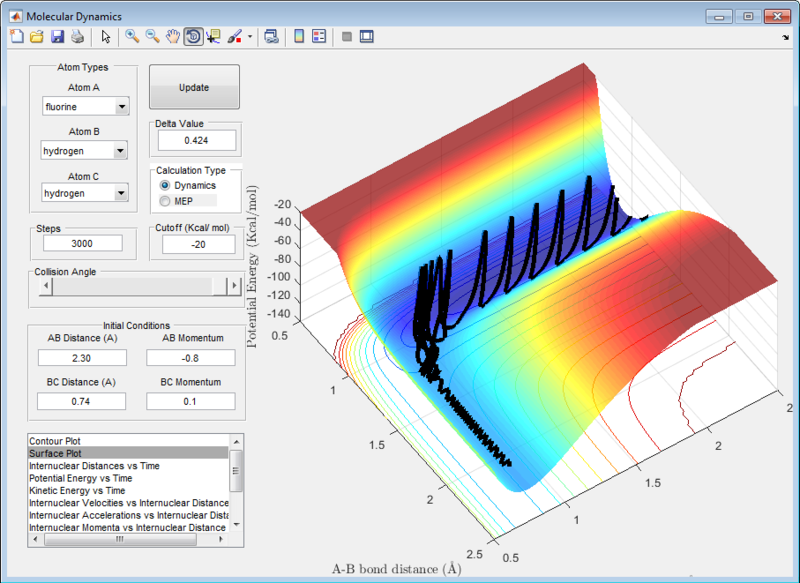Screen dimensions: 800x583
Task: Click the AB Distance input field
Action: 82,357
